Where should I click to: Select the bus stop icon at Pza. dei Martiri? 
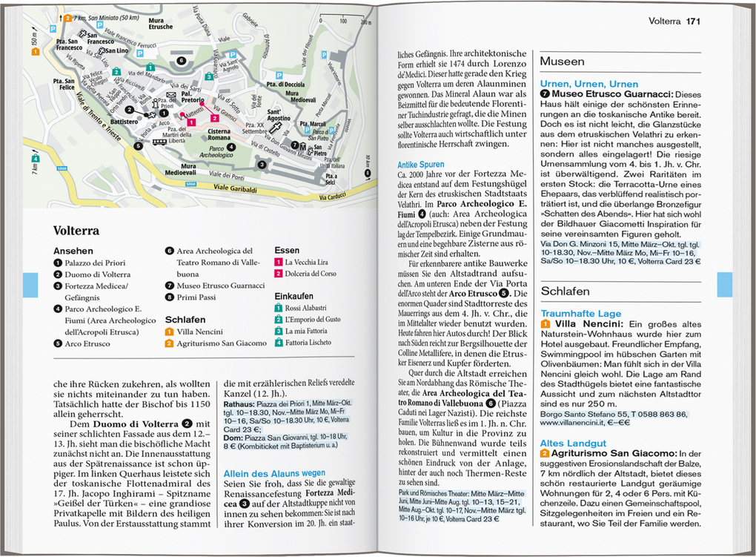point(159,143)
